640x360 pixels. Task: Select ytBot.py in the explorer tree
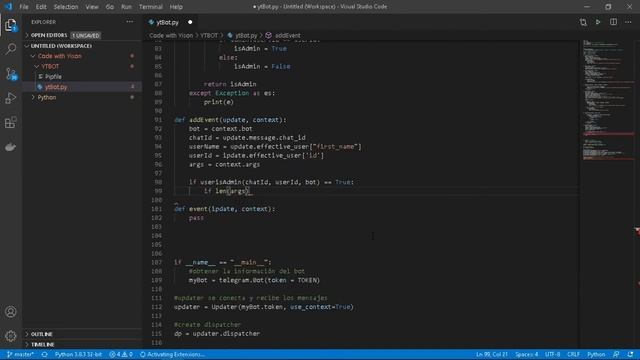[56, 87]
